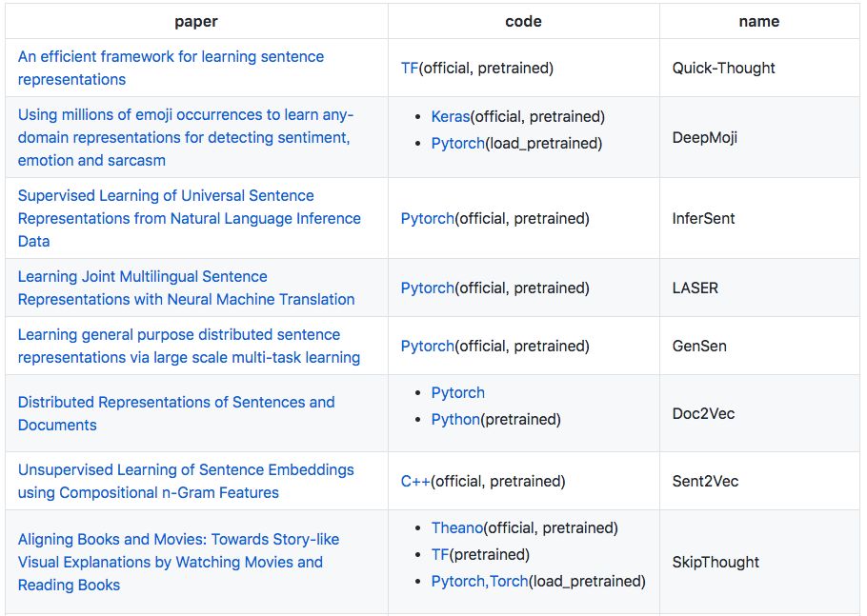Click the TF pretrained link for SkipThought

tap(439, 555)
